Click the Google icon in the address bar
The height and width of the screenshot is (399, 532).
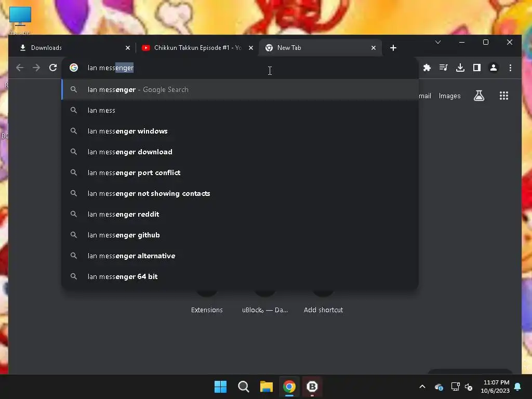tap(74, 68)
